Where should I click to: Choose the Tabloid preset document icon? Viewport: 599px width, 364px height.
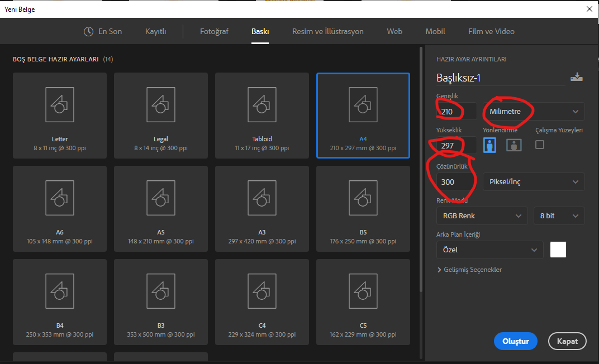262,104
